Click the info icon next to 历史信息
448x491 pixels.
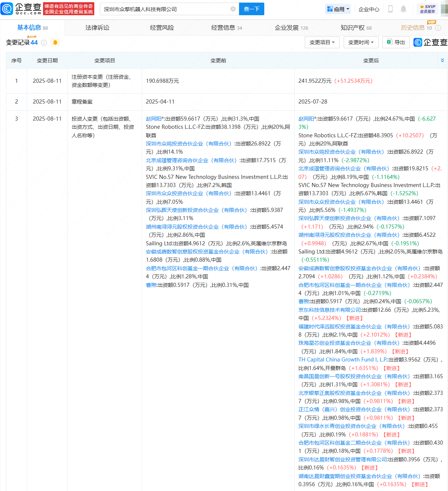(438, 28)
